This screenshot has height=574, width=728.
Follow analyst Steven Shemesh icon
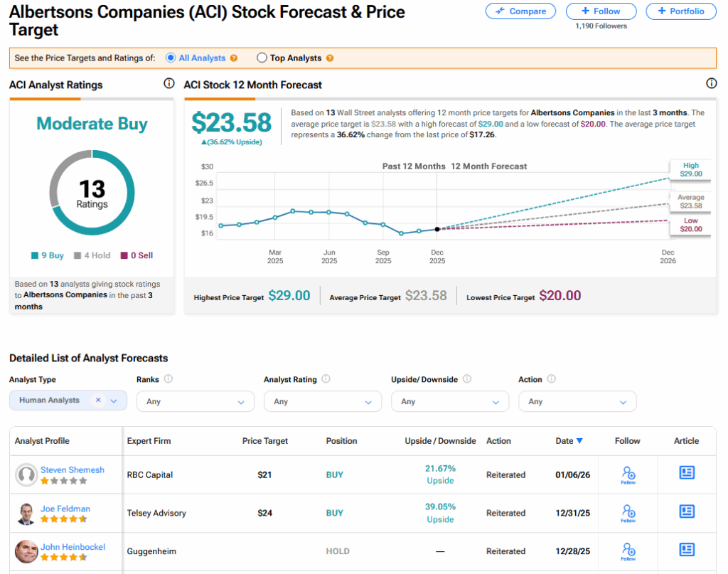[628, 474]
